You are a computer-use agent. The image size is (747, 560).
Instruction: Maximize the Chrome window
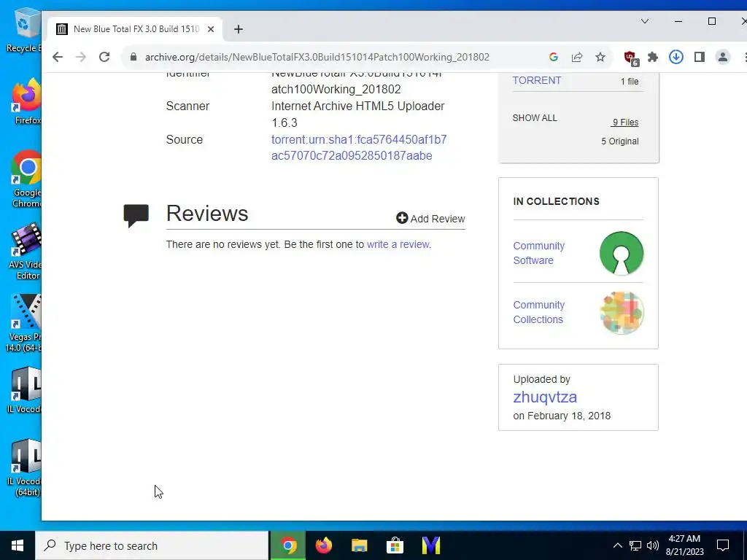pos(712,21)
